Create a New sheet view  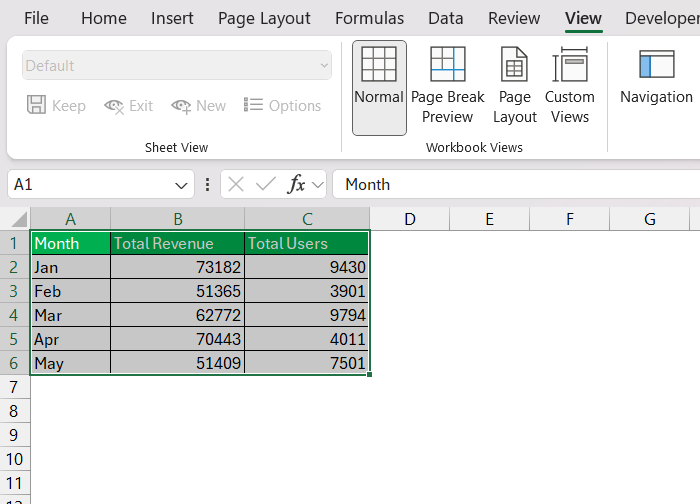click(199, 106)
